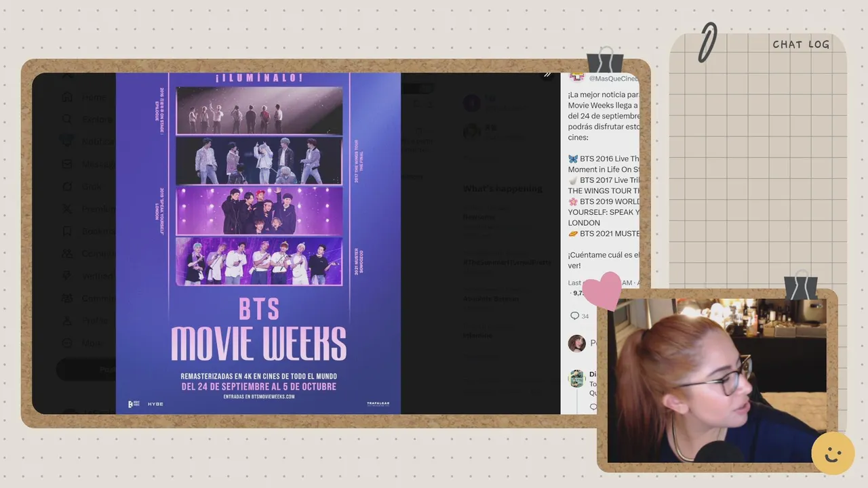The height and width of the screenshot is (488, 868).
Task: Click the word LONDON in the tweet text
Action: click(x=584, y=223)
